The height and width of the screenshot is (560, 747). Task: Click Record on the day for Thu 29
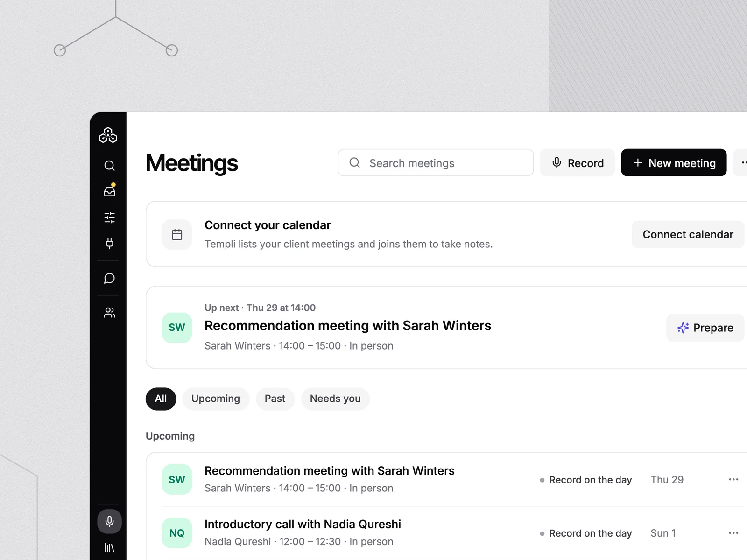pos(586,480)
